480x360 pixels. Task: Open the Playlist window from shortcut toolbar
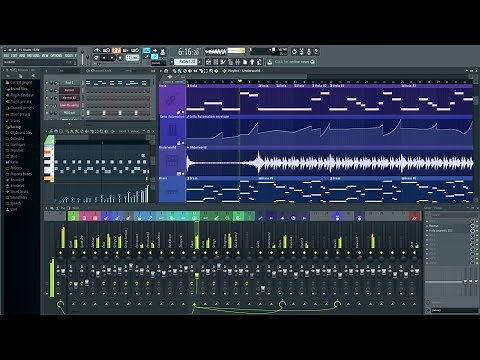tap(208, 62)
